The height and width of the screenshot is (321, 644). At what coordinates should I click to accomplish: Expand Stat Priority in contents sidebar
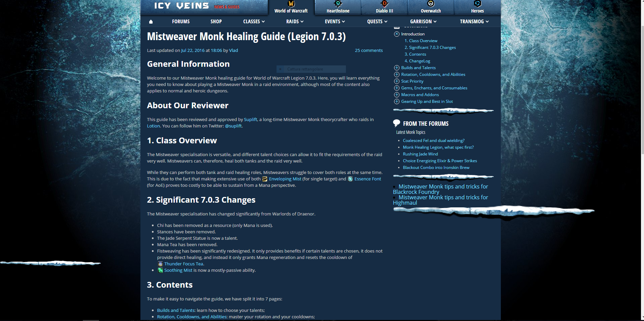(x=397, y=81)
